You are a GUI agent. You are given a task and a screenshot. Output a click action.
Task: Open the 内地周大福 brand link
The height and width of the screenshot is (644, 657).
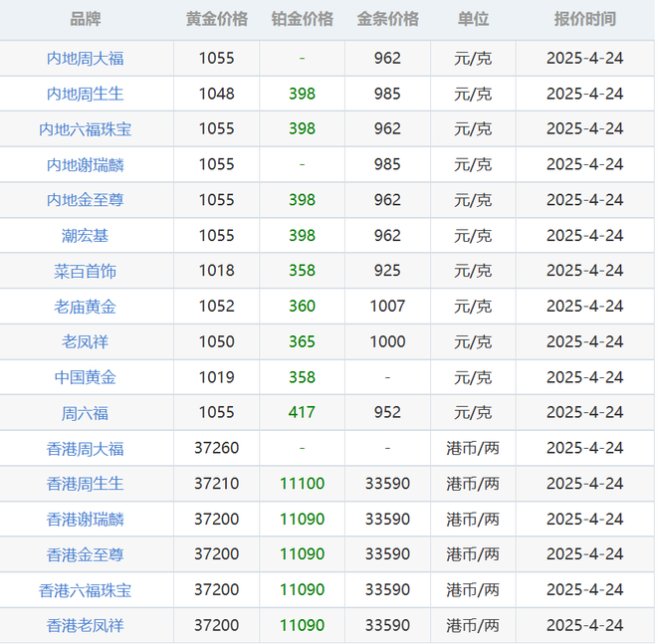tap(85, 59)
